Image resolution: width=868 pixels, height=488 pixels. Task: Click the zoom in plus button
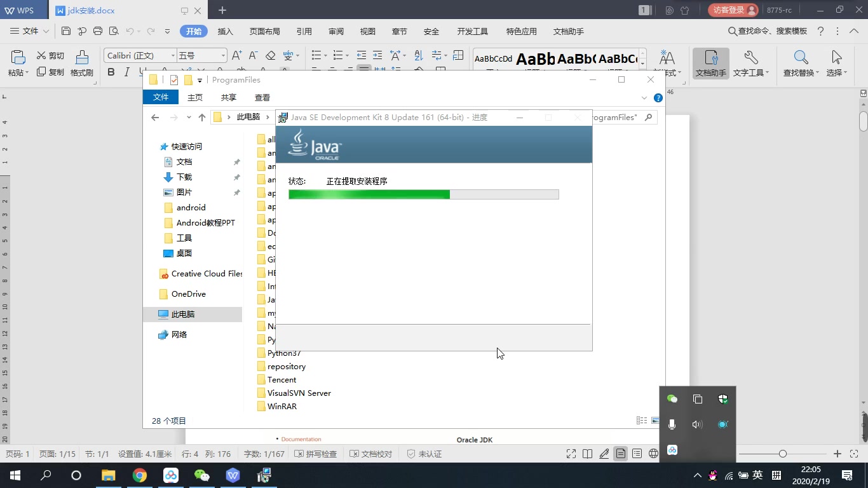point(837,454)
